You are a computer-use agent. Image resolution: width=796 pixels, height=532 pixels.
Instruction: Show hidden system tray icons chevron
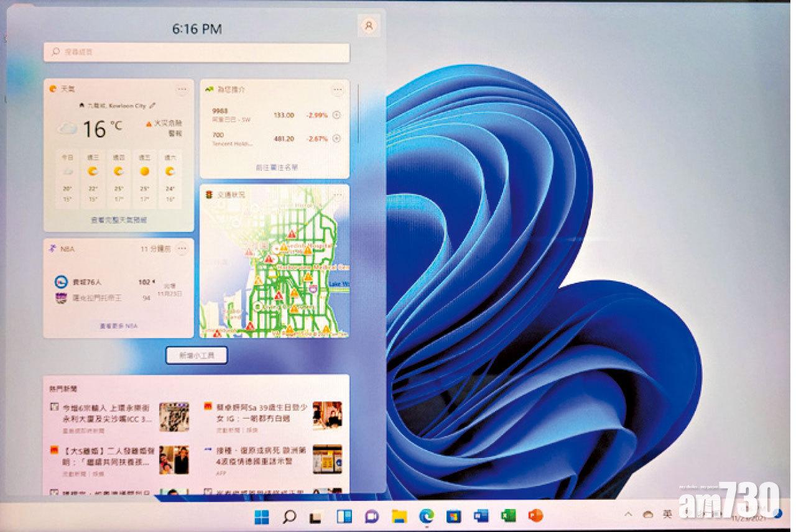click(x=628, y=515)
